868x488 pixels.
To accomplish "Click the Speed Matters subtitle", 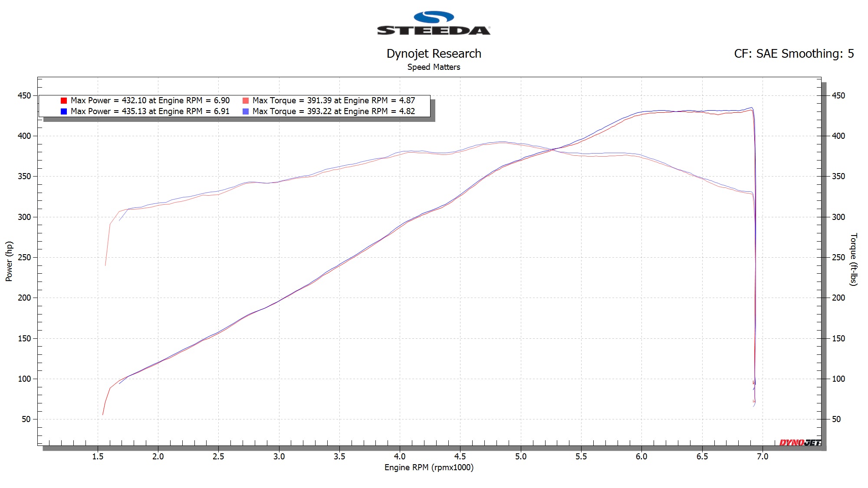I will pos(434,67).
